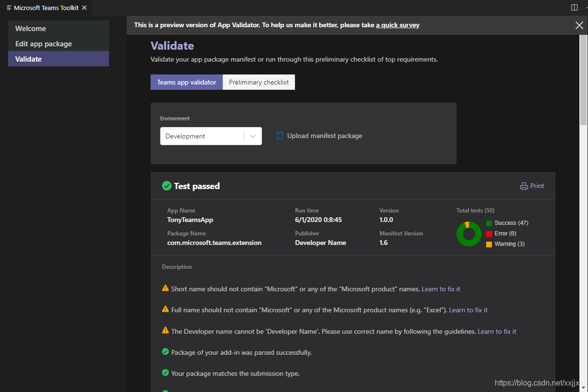Image resolution: width=588 pixels, height=392 pixels.
Task: Select the Microsoft Teams Toolkit editor tab
Action: (46, 8)
